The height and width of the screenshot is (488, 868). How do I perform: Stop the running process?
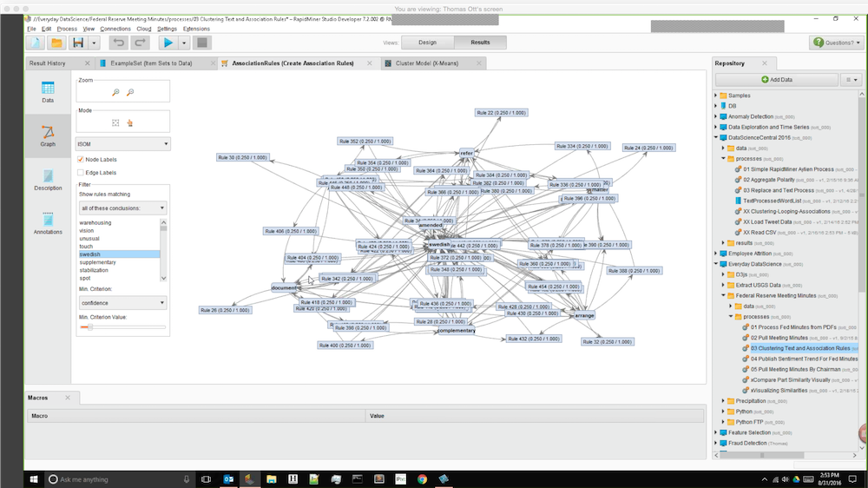click(202, 43)
